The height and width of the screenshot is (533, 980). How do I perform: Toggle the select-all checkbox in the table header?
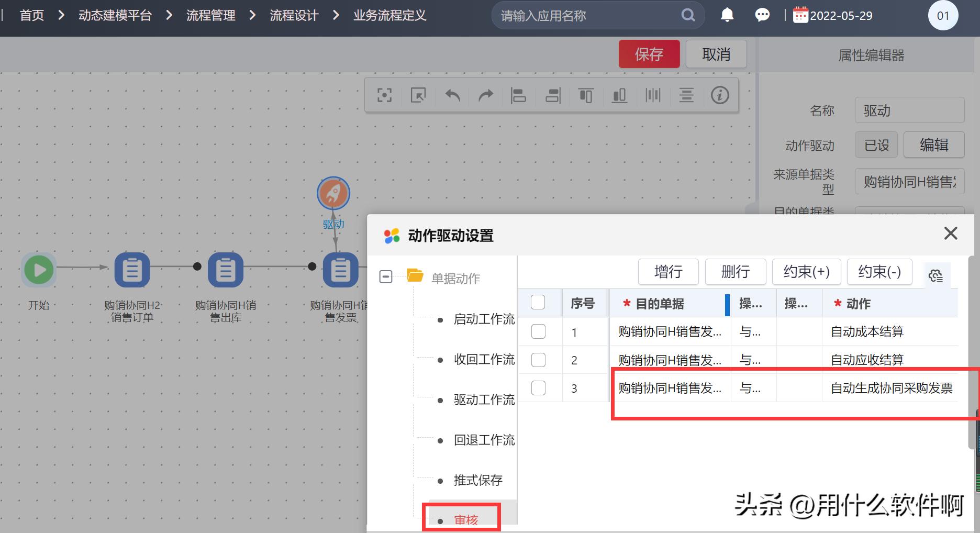[539, 302]
